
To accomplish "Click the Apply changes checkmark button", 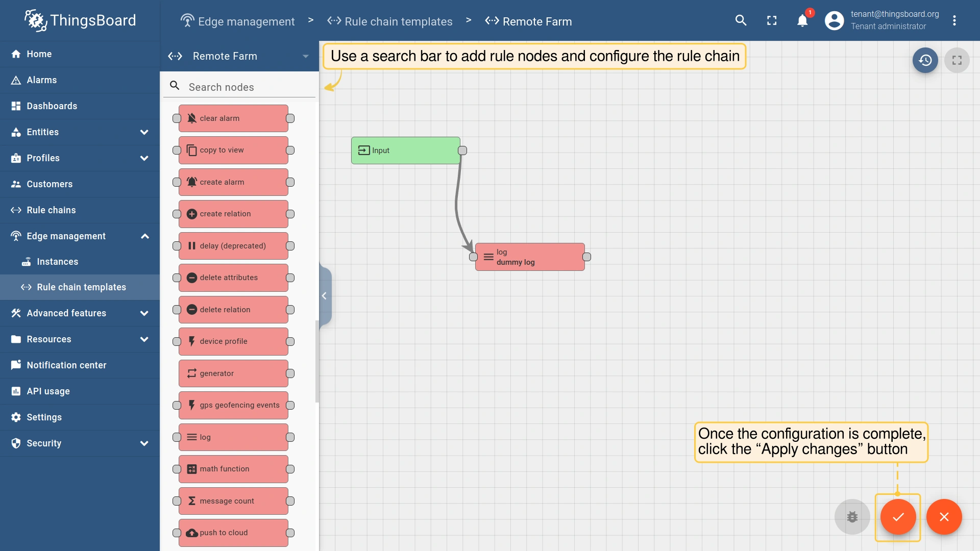I will point(898,517).
